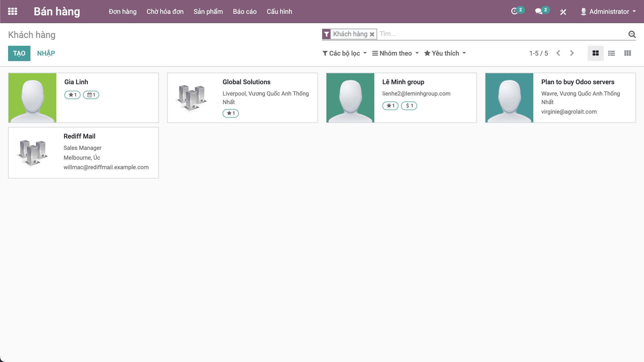Click the TẠO create button
644x362 pixels.
(x=19, y=53)
